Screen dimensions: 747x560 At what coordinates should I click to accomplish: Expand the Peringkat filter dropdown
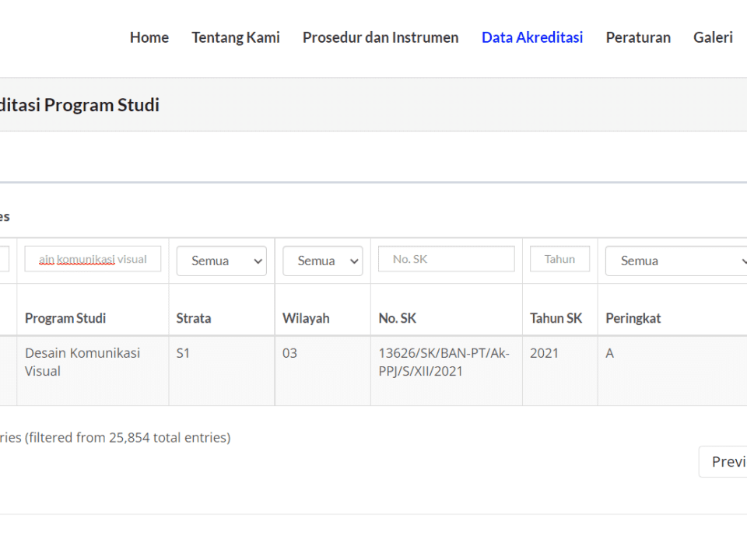pyautogui.click(x=677, y=261)
